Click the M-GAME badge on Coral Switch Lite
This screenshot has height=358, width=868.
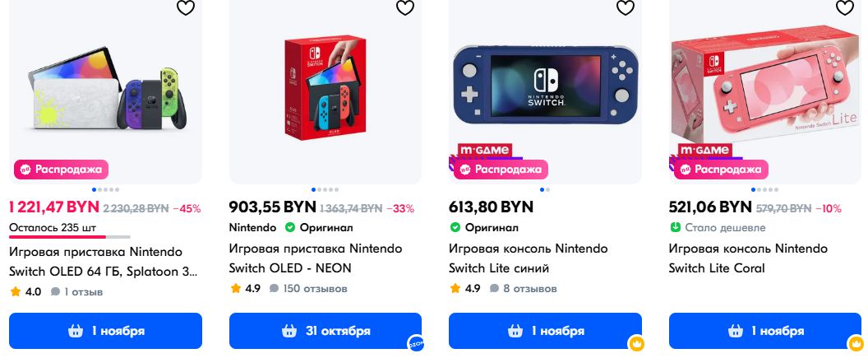[704, 150]
